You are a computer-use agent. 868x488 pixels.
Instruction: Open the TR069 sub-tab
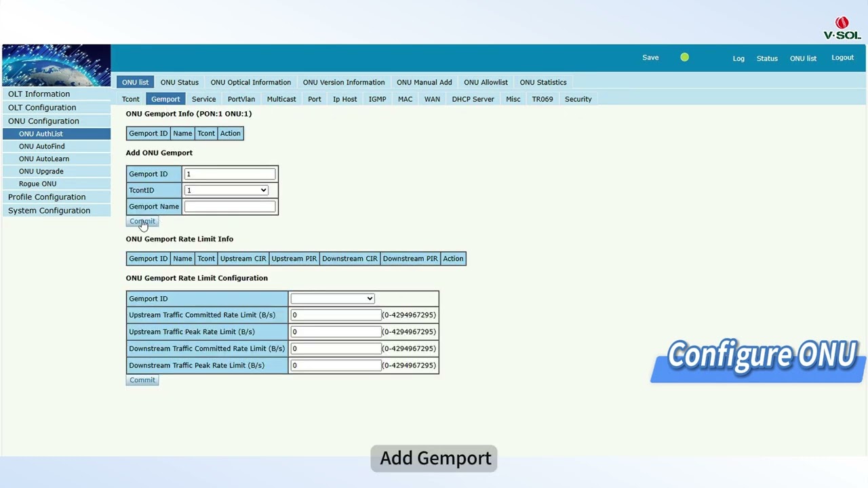[542, 99]
